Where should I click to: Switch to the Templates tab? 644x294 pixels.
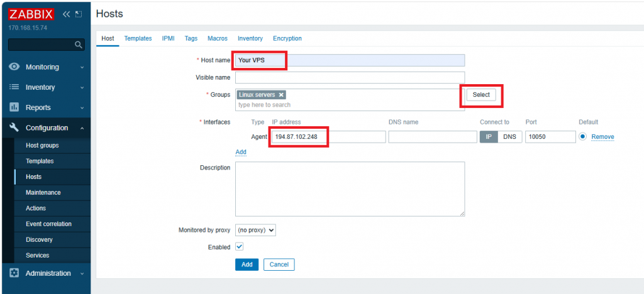pyautogui.click(x=138, y=38)
